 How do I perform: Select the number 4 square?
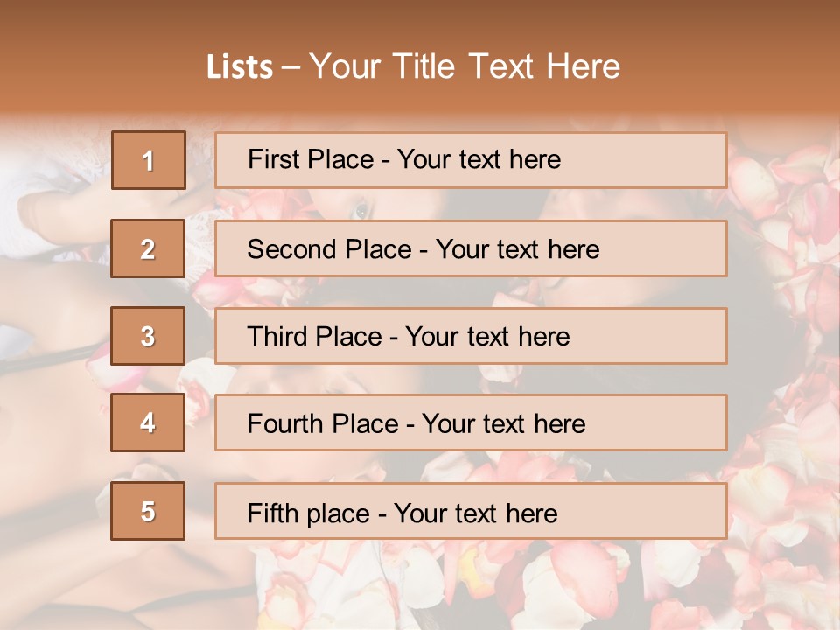pyautogui.click(x=148, y=423)
